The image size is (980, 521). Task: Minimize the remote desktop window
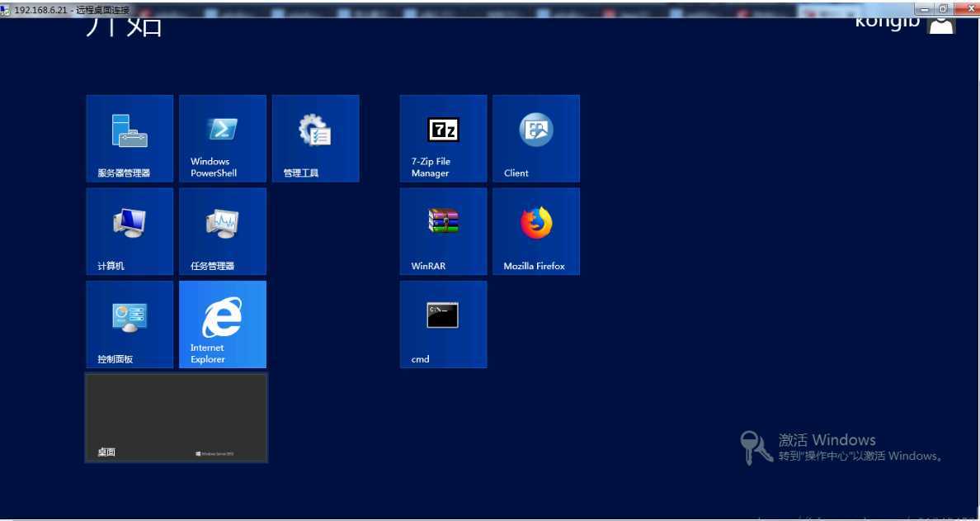pos(925,9)
